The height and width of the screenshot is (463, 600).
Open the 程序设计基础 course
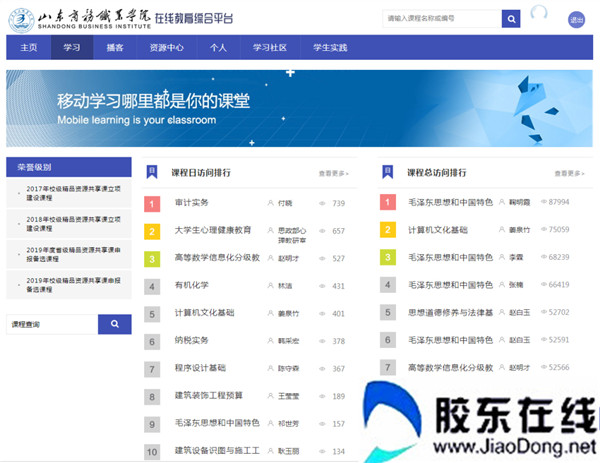click(200, 368)
